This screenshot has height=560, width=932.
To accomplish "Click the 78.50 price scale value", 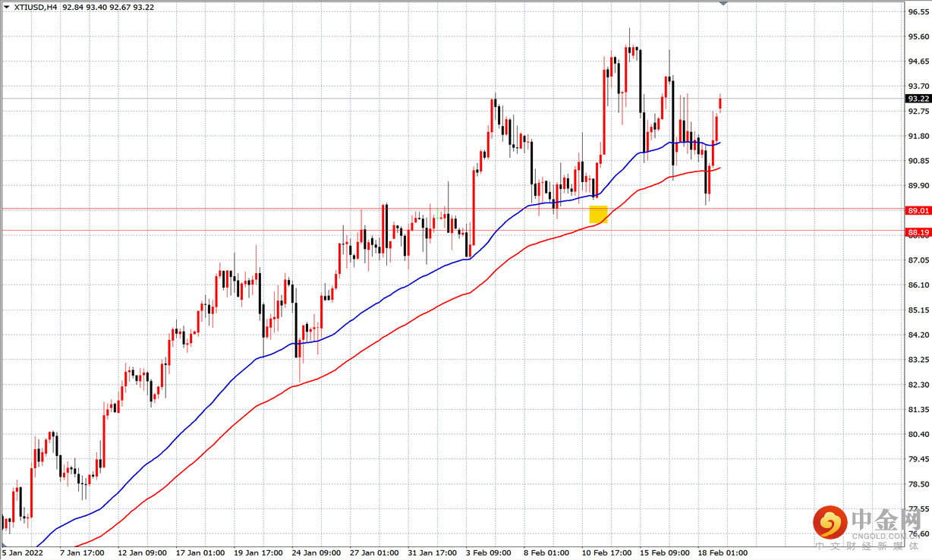I will pyautogui.click(x=918, y=483).
